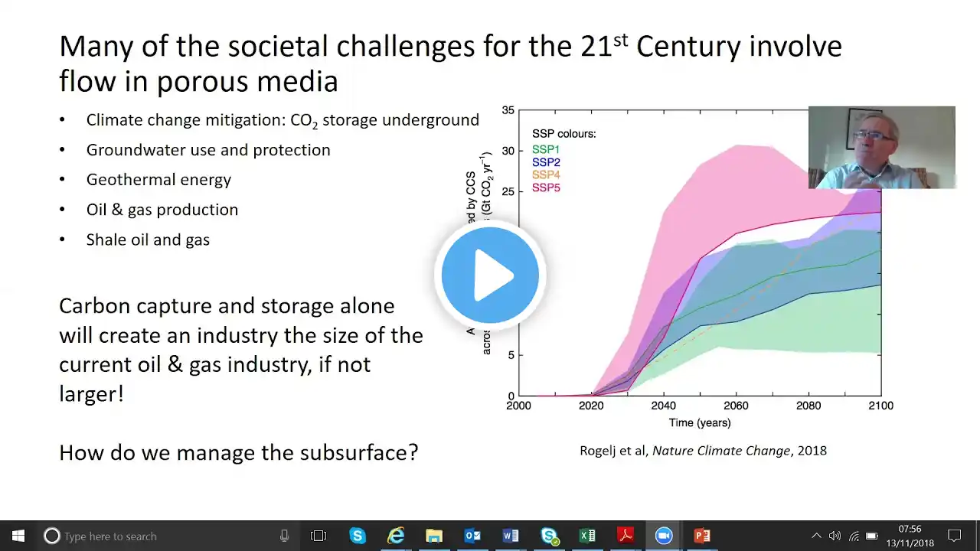This screenshot has height=551, width=980.
Task: Open Skype for Business in the taskbar
Action: (x=550, y=536)
